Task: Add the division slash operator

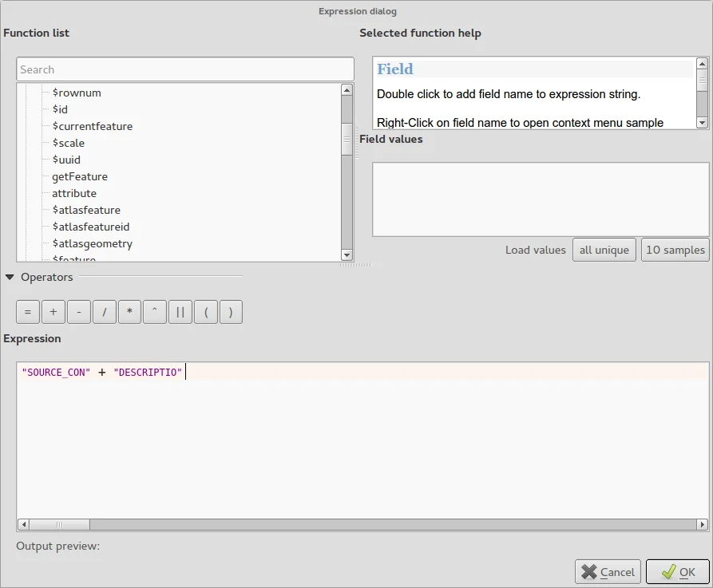Action: 105,313
